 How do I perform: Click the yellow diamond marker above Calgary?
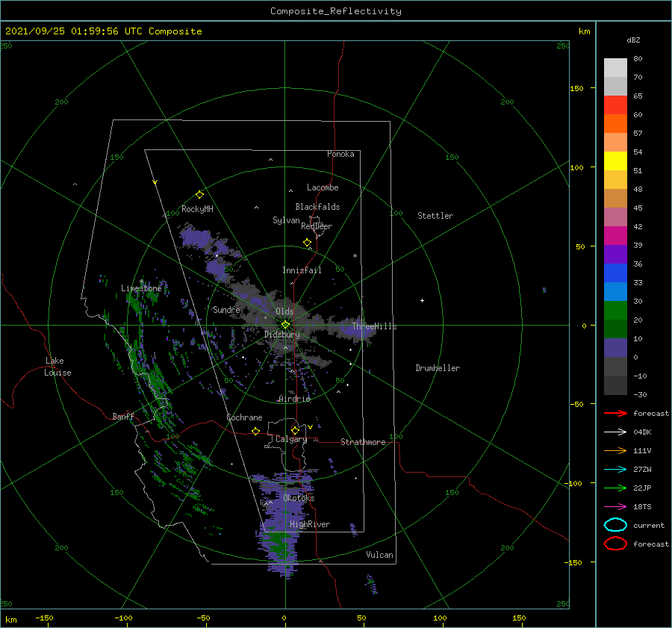(295, 430)
